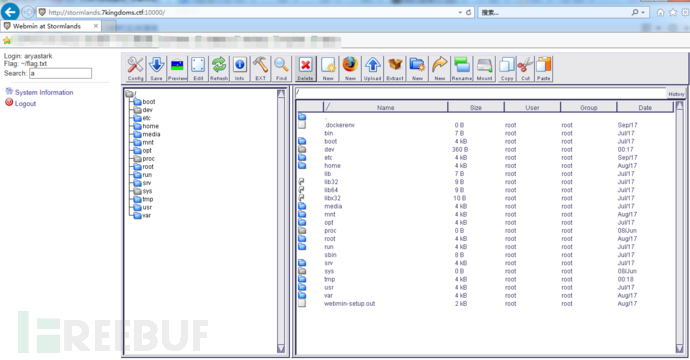Select boot folder in directory tree
690x360 pixels.
tap(145, 102)
